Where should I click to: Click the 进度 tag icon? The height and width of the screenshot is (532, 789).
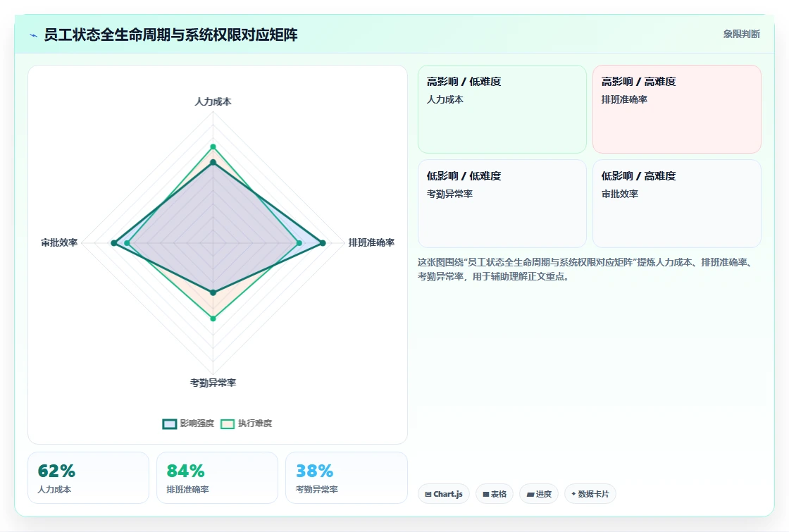coord(530,494)
